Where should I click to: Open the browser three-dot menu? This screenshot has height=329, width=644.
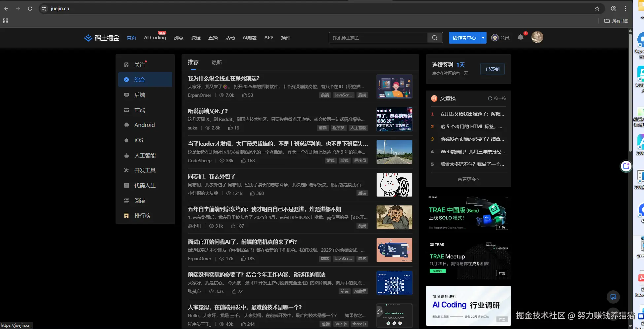[x=625, y=9]
